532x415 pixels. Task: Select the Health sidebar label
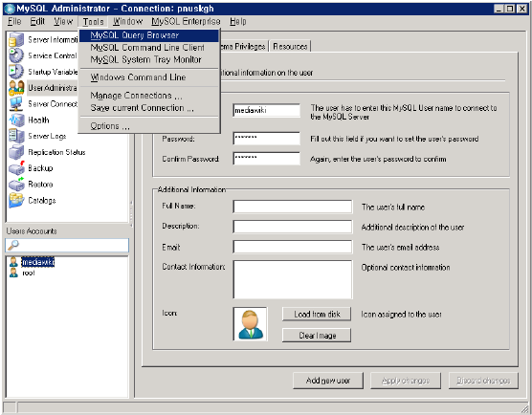(38, 120)
